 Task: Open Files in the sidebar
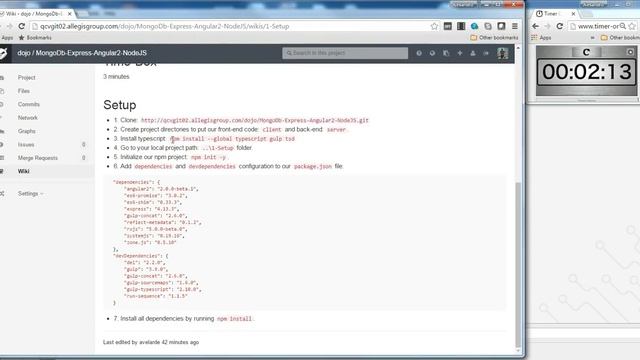click(x=24, y=91)
